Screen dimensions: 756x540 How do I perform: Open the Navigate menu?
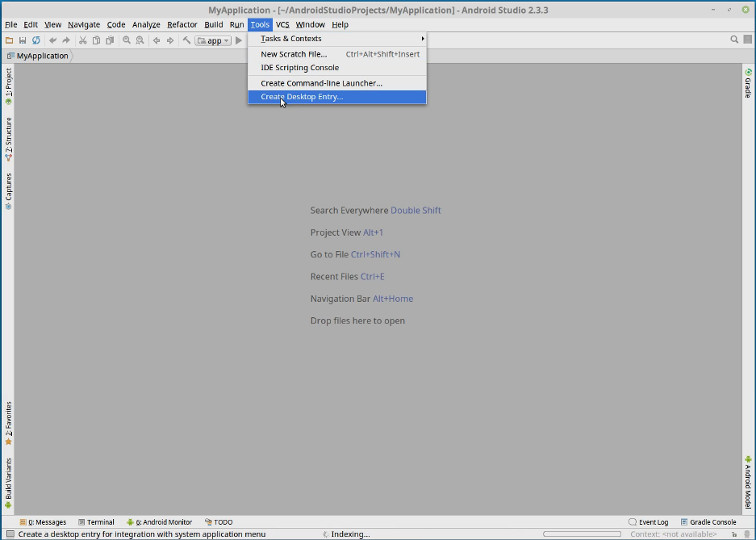tap(84, 25)
